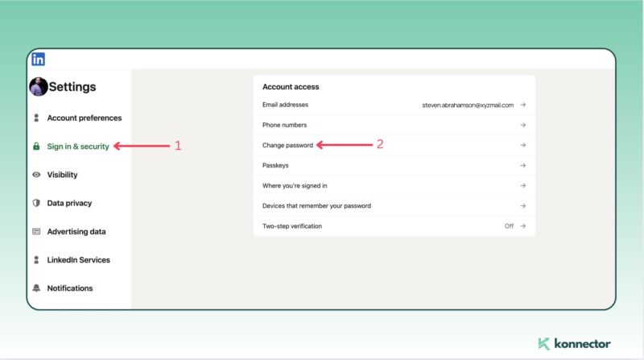The height and width of the screenshot is (360, 644).
Task: Expand Passkeys row arrow
Action: coord(522,165)
